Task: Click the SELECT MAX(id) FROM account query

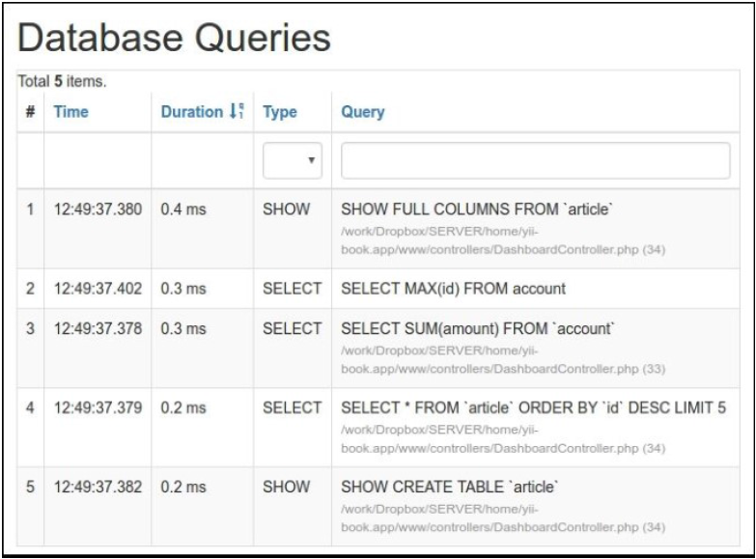Action: (x=453, y=289)
